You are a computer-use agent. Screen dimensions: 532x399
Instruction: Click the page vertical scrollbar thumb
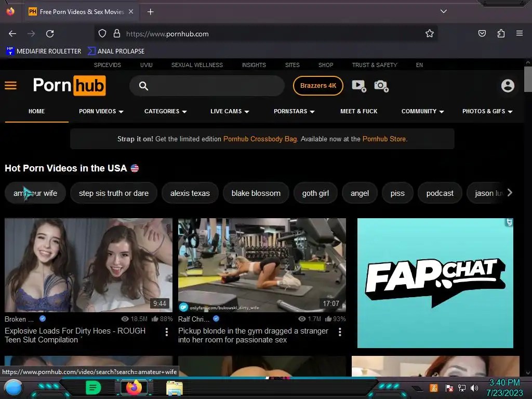(528, 79)
